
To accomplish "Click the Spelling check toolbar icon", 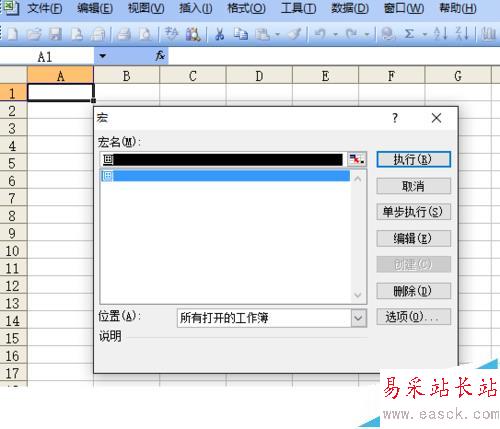I will coord(172,34).
